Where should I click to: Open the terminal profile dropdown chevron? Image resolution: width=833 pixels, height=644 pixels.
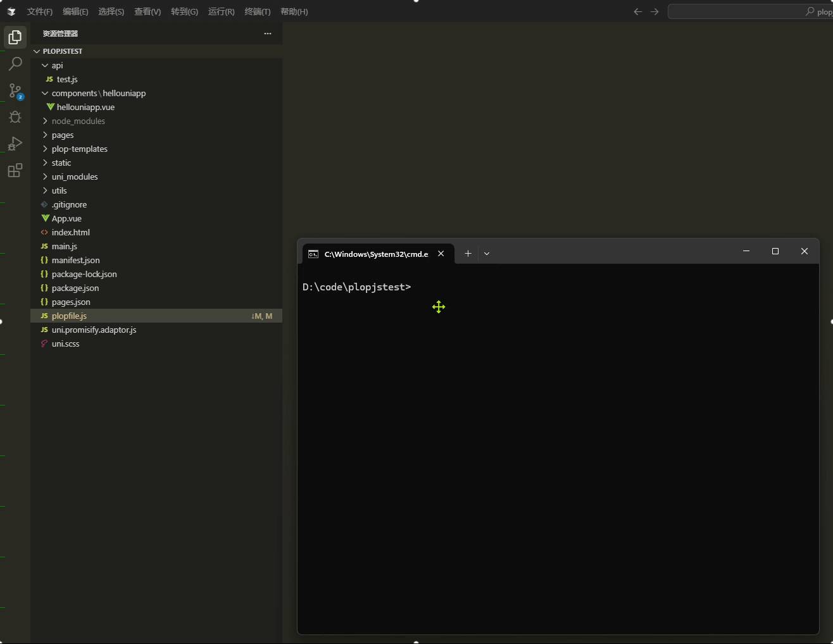(486, 253)
